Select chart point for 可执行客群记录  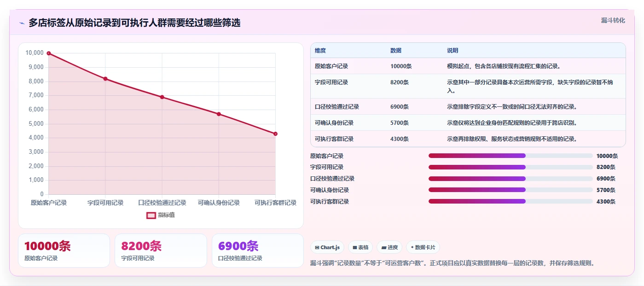[x=275, y=134]
